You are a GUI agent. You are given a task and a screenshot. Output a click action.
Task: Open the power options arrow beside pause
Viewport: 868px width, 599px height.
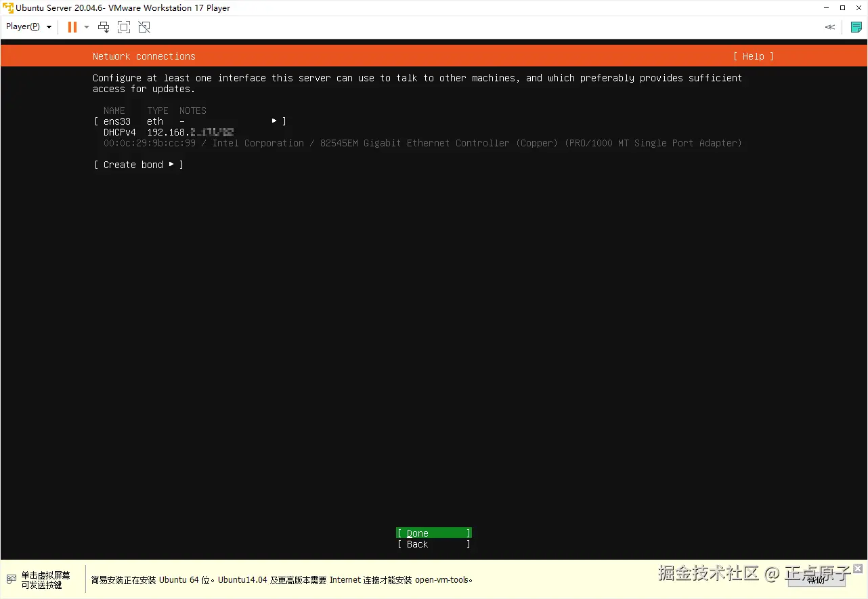[87, 27]
